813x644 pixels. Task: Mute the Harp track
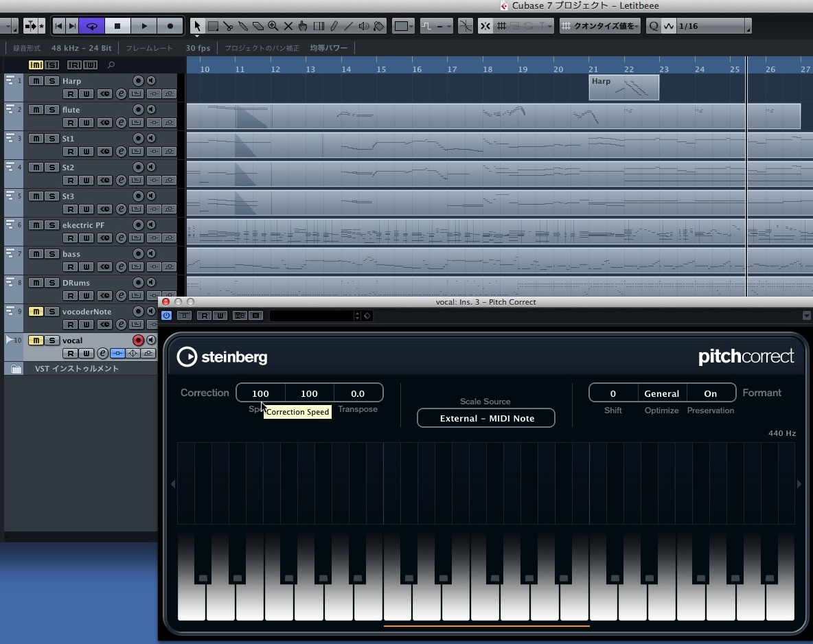[36, 80]
